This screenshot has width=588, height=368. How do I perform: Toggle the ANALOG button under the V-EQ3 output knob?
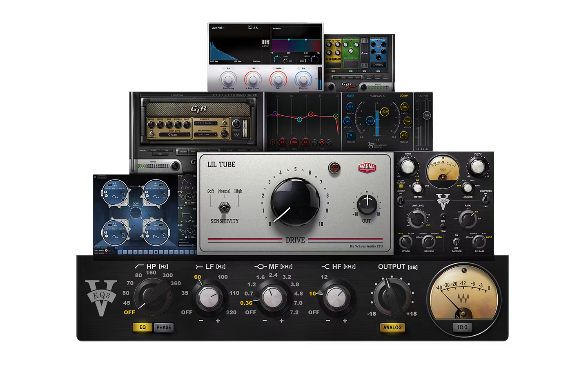(392, 327)
